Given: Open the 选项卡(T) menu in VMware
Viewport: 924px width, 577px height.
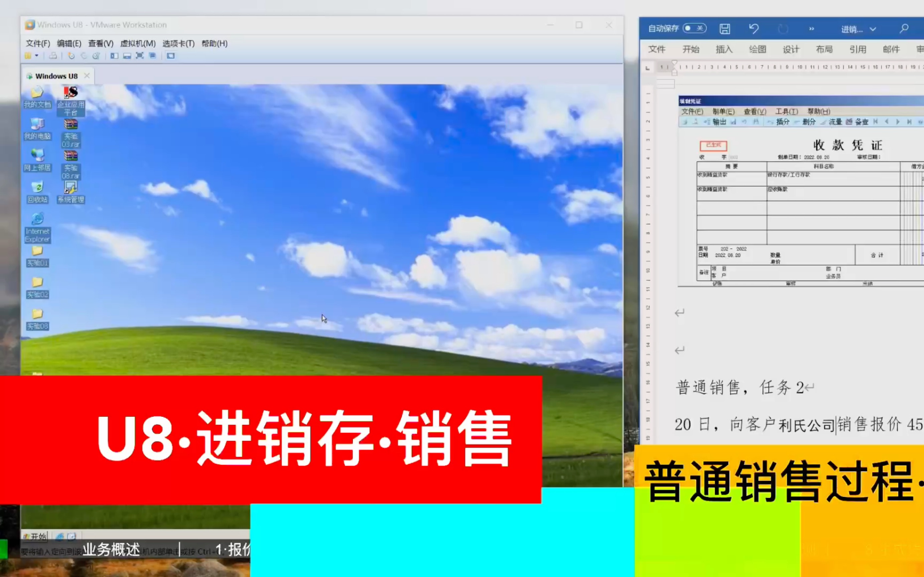Looking at the screenshot, I should [x=178, y=43].
